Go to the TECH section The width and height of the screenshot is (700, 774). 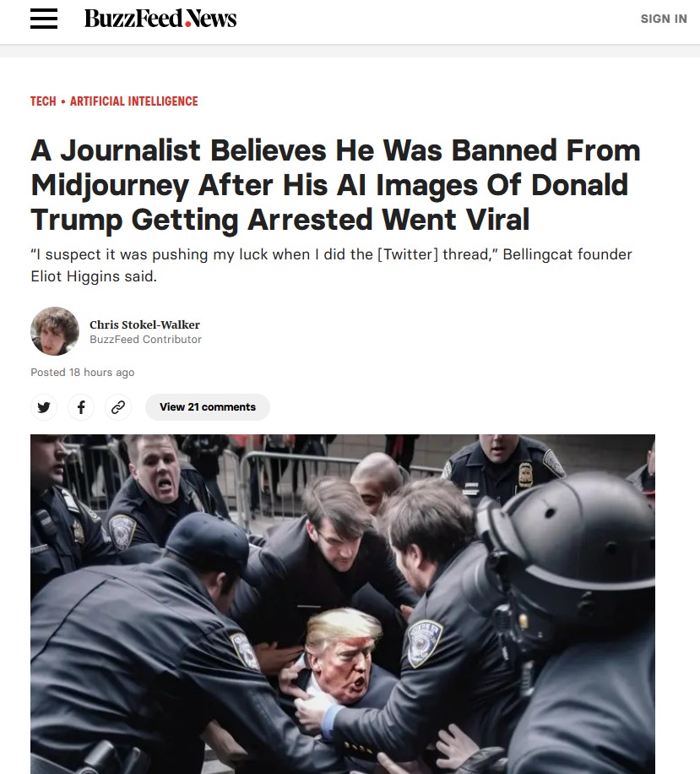point(43,101)
